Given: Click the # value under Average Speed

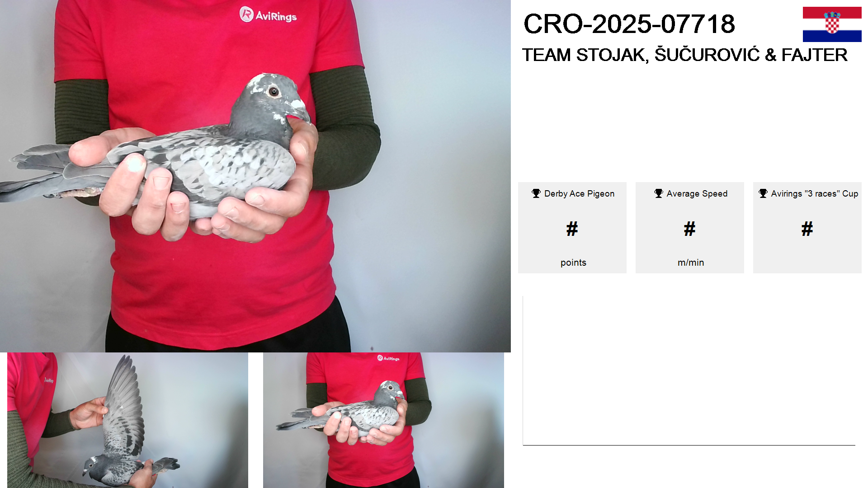Looking at the screenshot, I should point(690,229).
